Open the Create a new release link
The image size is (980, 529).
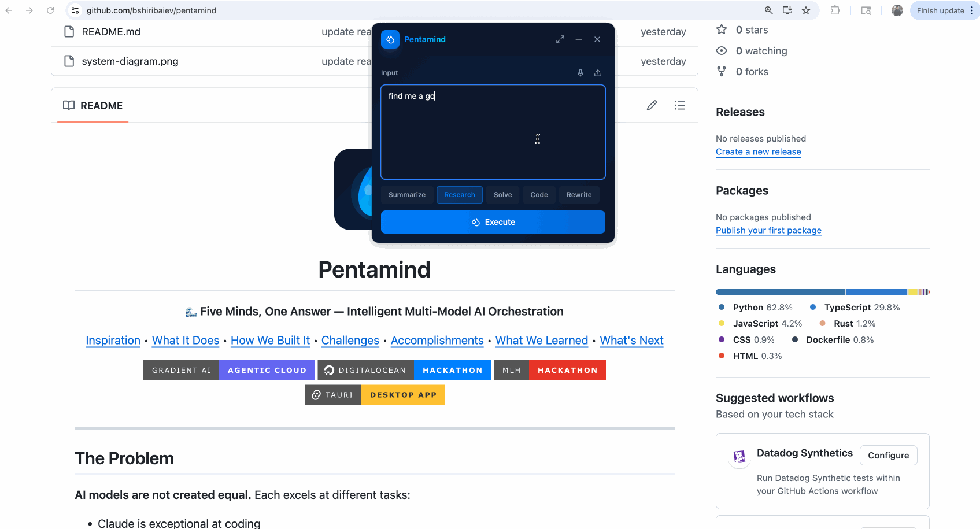coord(758,151)
